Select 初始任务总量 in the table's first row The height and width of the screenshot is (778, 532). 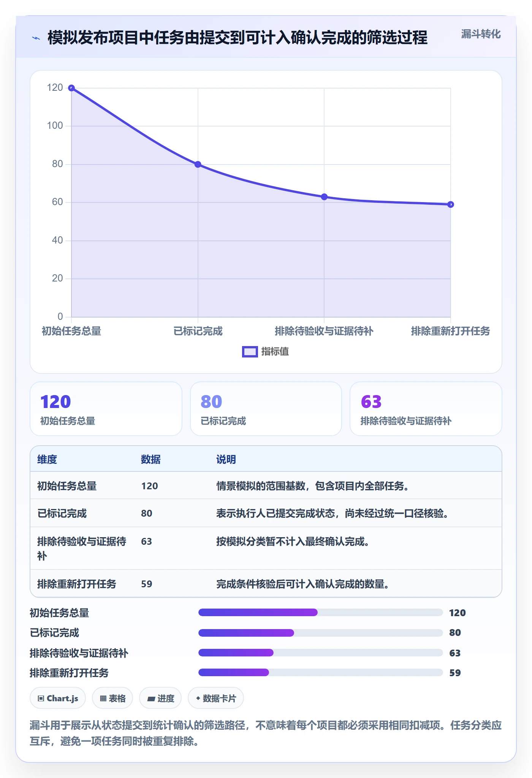67,486
